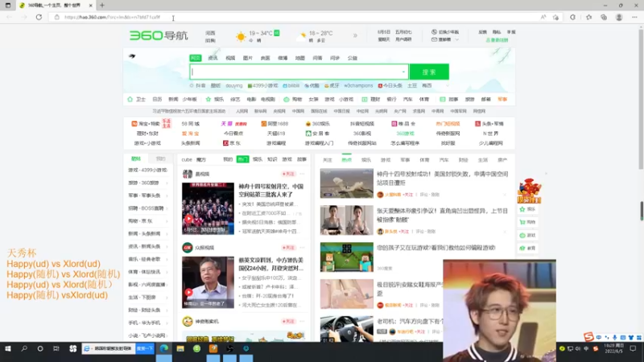
Task: Expand 新闻·头条新闻 sidebar row arrow
Action: pos(167,234)
